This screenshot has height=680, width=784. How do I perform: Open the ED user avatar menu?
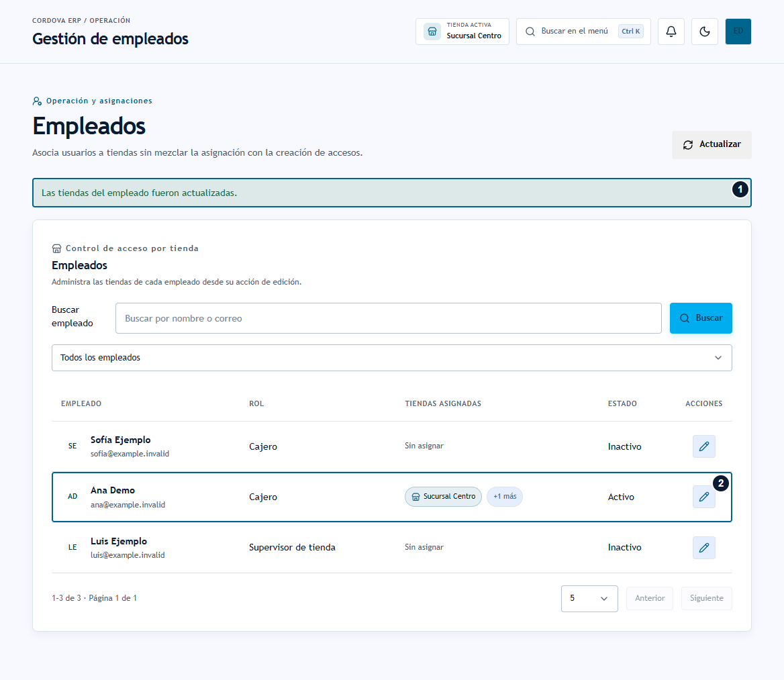(738, 32)
